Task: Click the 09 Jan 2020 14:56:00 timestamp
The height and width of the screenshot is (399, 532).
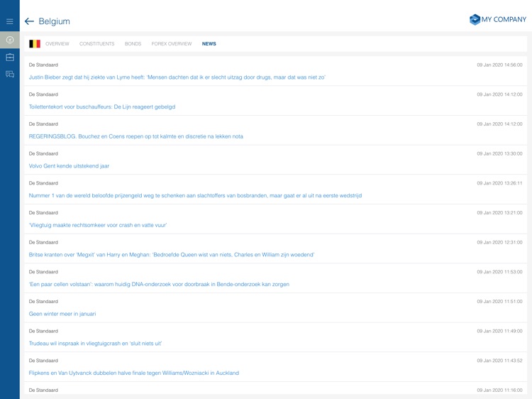Action: point(499,65)
